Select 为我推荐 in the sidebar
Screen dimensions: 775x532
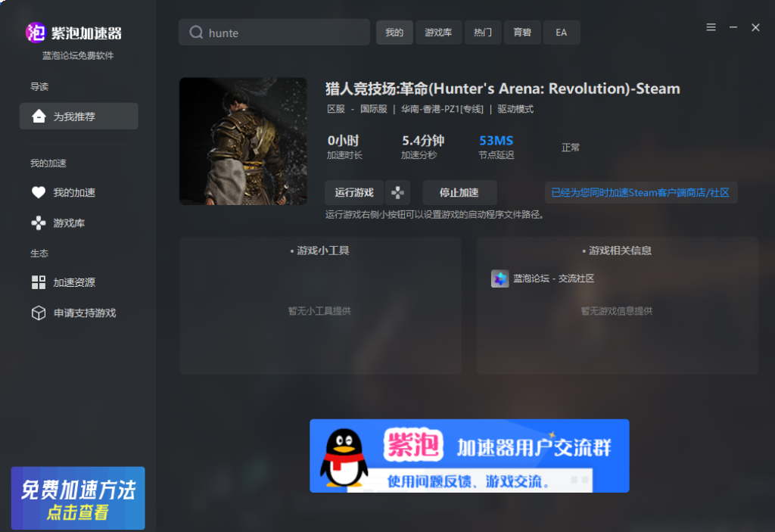pyautogui.click(x=79, y=117)
